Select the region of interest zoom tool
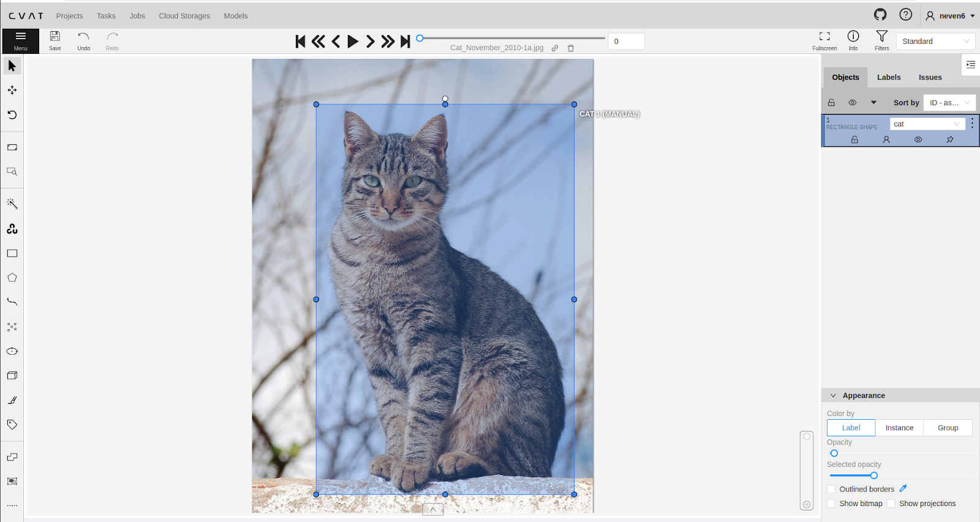 (x=12, y=172)
